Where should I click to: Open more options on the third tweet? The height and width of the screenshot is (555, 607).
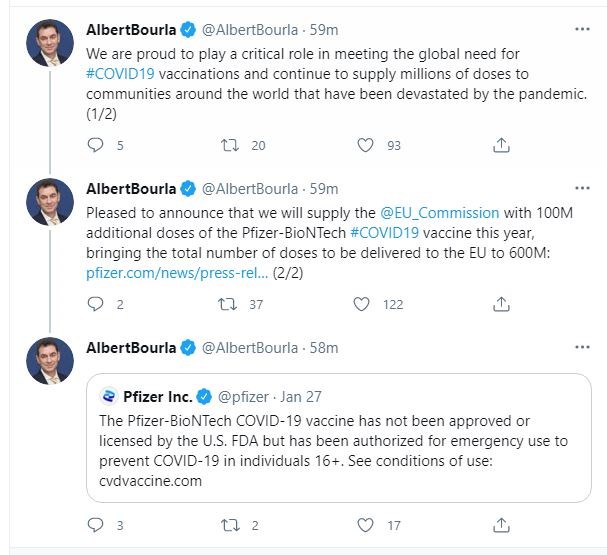(x=582, y=347)
